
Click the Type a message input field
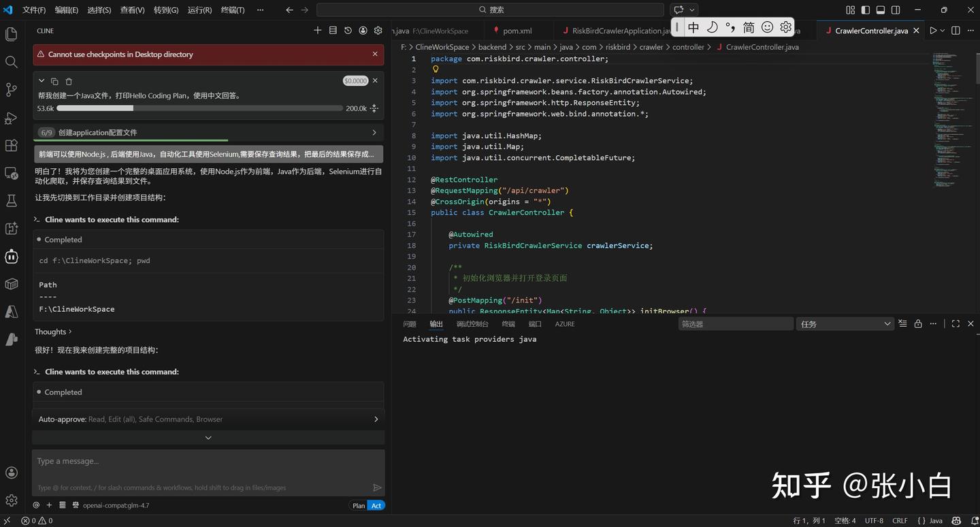tap(204, 462)
